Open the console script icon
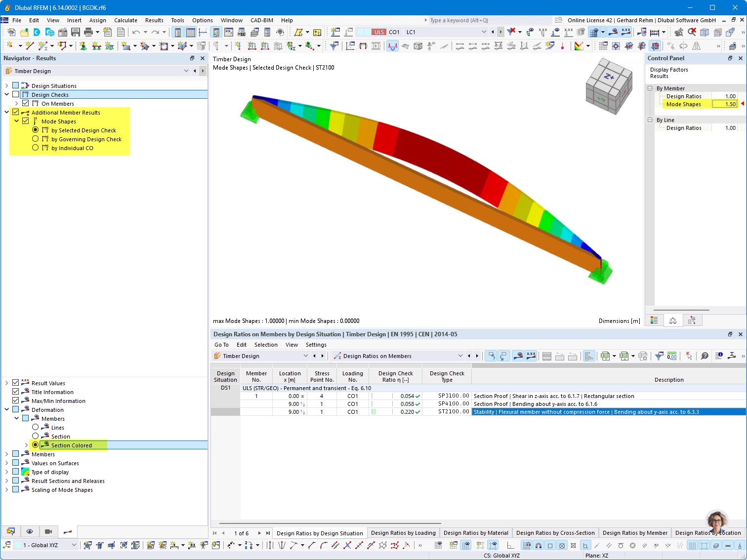 click(x=229, y=32)
